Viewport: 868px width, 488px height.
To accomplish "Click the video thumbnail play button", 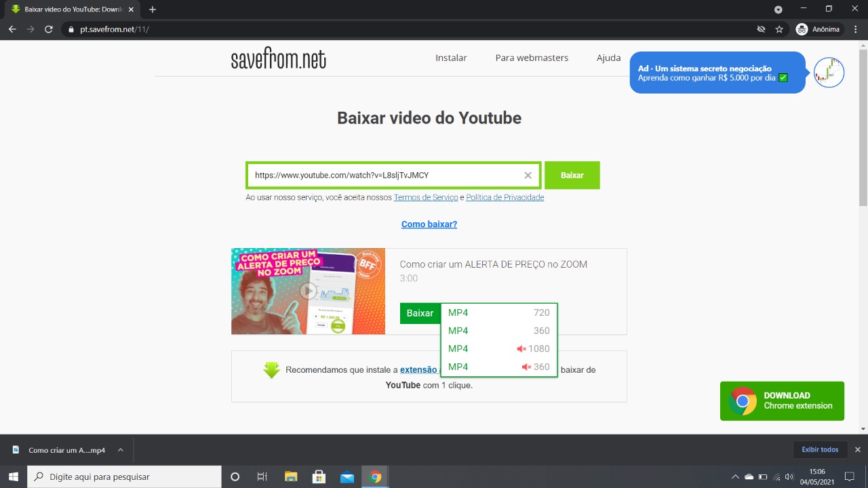I will pos(309,291).
